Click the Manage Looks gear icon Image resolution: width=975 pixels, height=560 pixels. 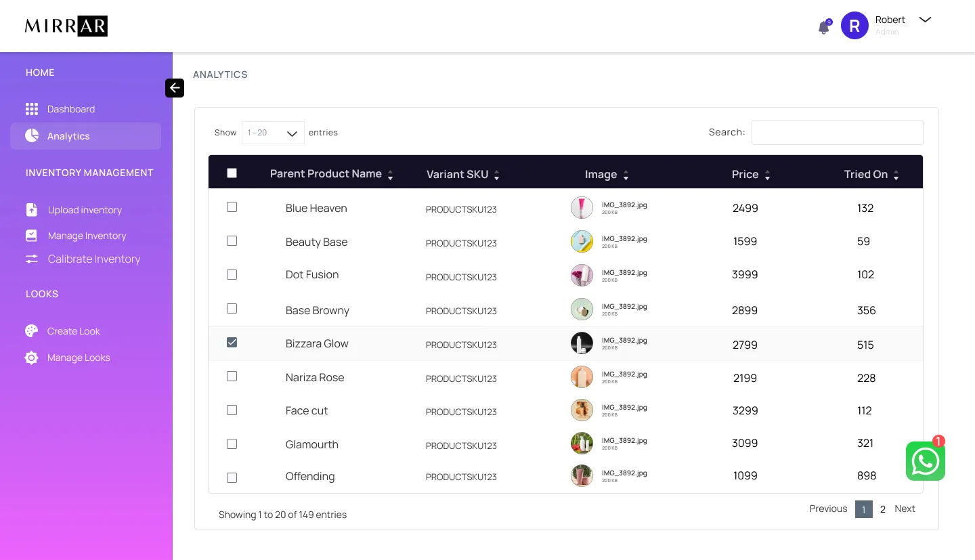[x=32, y=358]
